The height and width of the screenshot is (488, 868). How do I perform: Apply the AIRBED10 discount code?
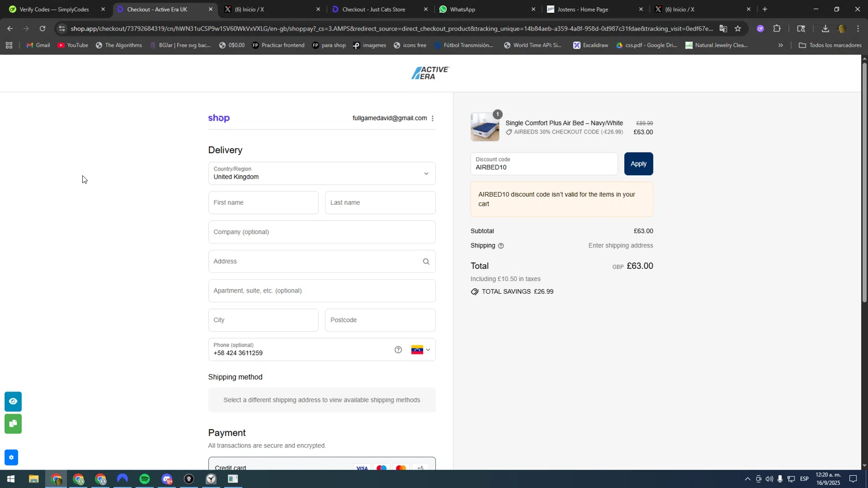pos(638,164)
